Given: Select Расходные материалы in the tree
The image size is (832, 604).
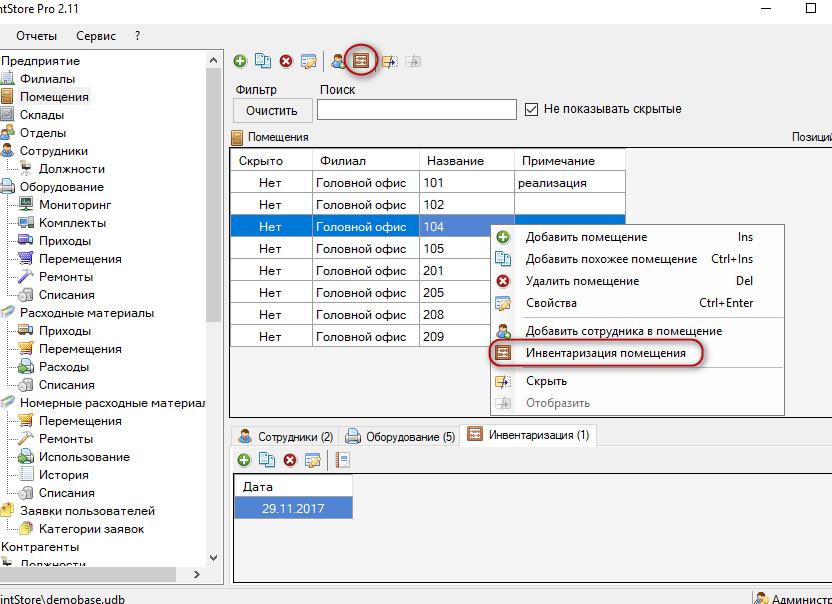Looking at the screenshot, I should [87, 313].
